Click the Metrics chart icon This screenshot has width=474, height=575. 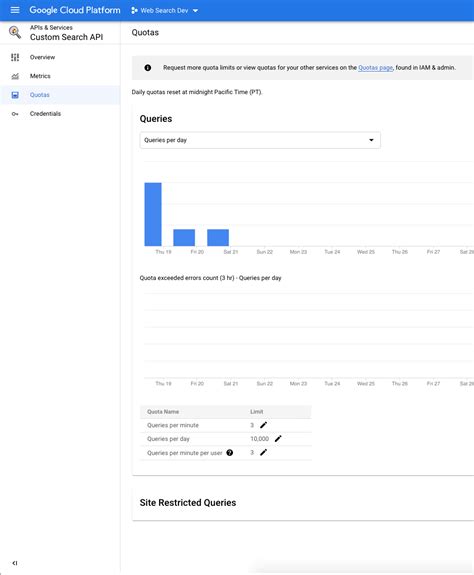(15, 76)
